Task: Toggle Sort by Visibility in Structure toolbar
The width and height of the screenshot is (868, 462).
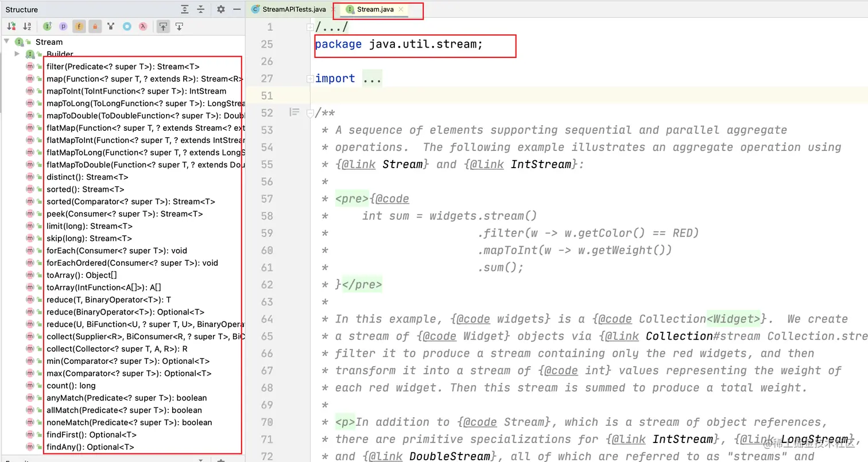Action: coord(11,26)
